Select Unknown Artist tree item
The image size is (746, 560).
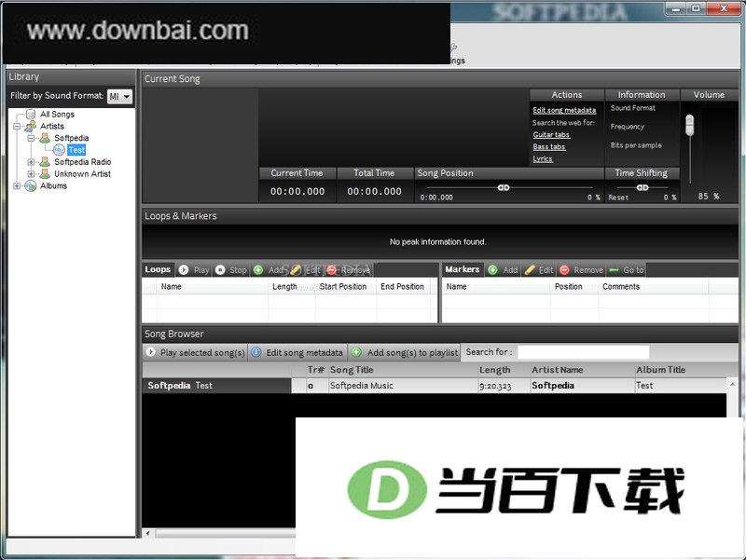[82, 174]
